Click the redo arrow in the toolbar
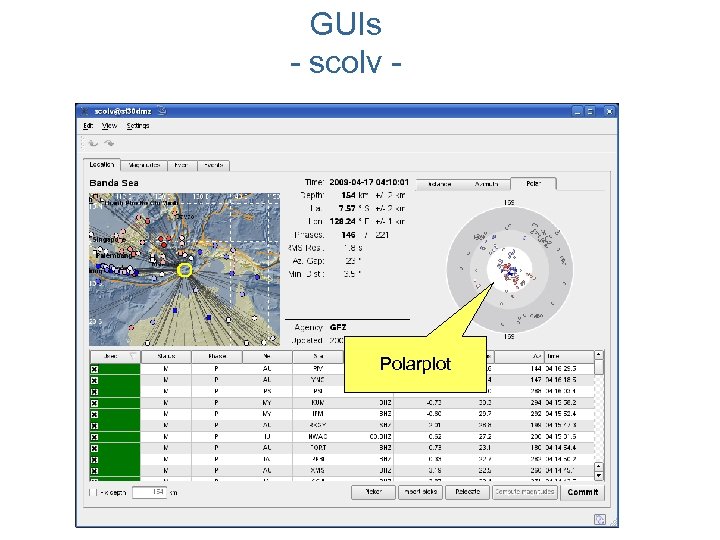The image size is (720, 540). (109, 143)
